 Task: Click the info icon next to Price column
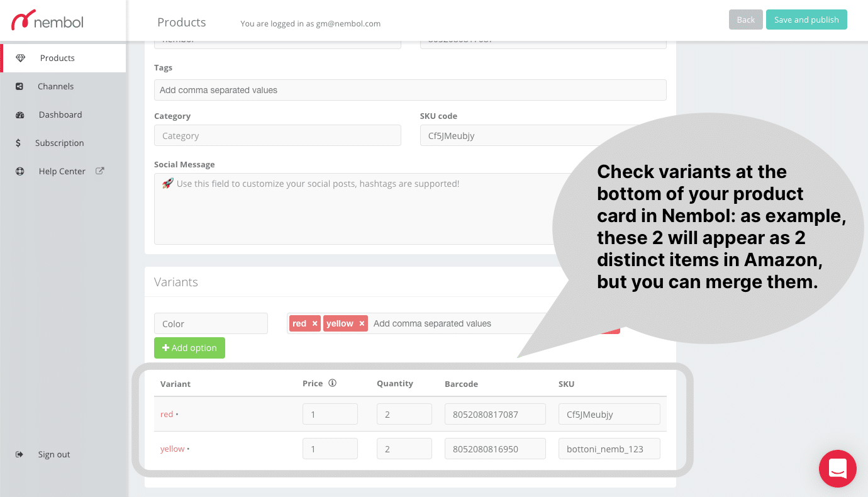333,383
